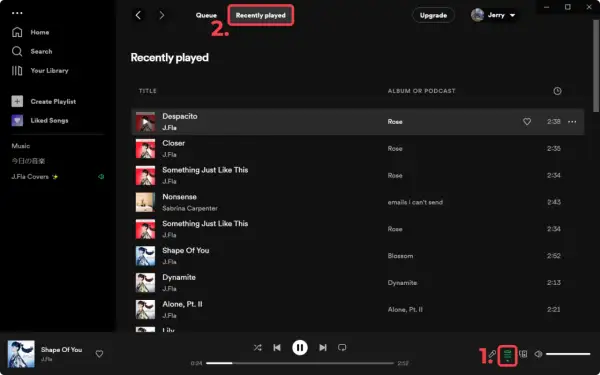Select the Alone, Pt. II track title
This screenshot has width=600, height=375.
pos(182,304)
